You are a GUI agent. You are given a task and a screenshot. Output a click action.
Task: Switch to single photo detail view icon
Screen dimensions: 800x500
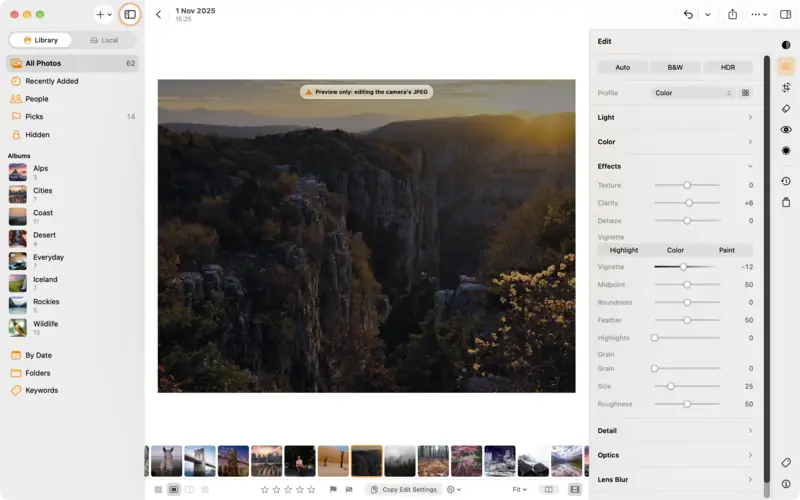click(173, 490)
